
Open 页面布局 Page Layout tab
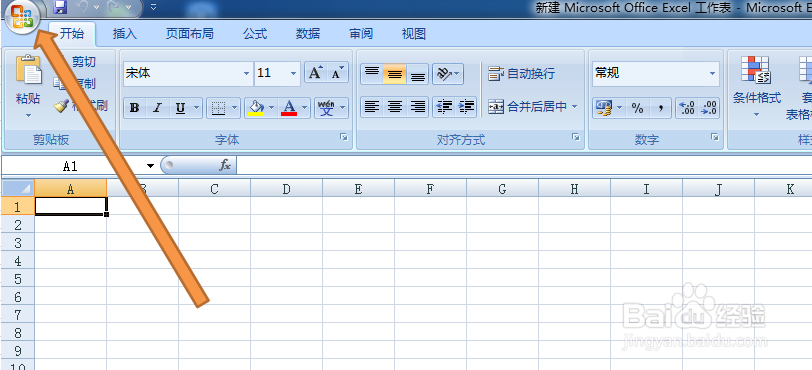[190, 34]
